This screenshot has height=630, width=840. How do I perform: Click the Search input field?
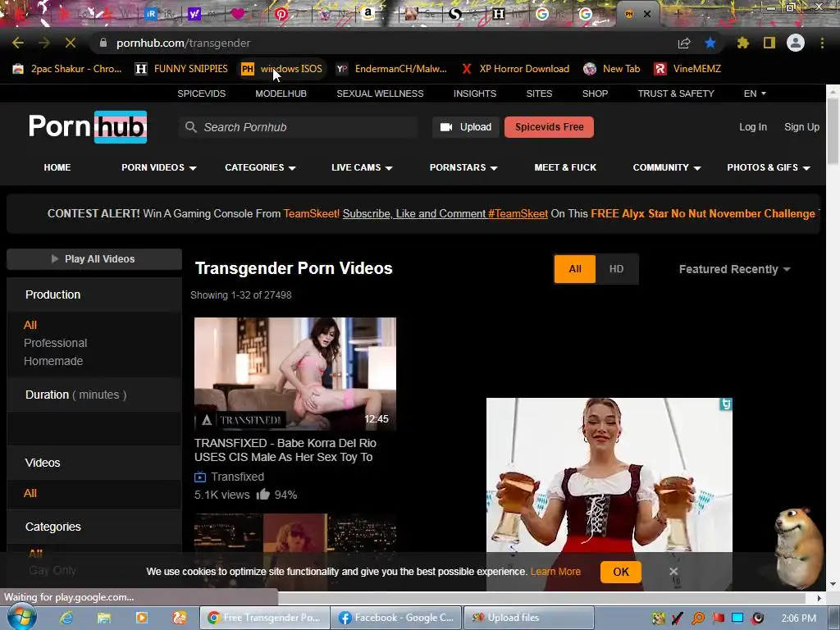298,127
